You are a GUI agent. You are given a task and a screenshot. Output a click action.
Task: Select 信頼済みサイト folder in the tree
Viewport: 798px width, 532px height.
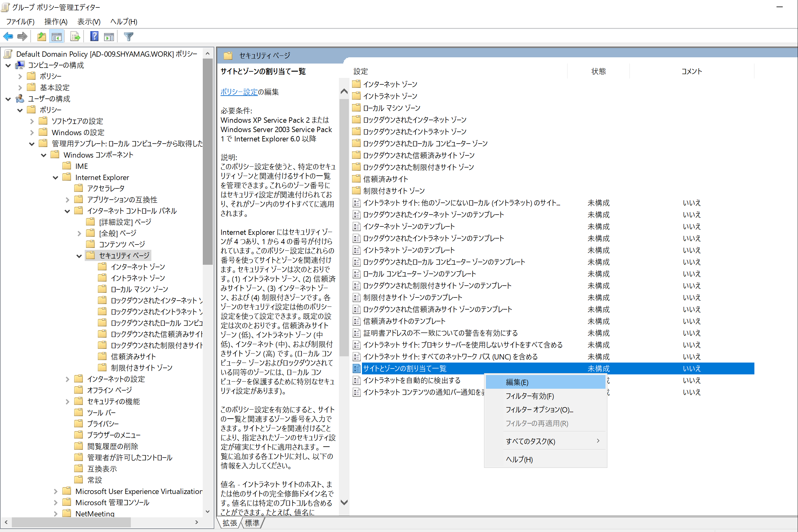[x=133, y=357]
